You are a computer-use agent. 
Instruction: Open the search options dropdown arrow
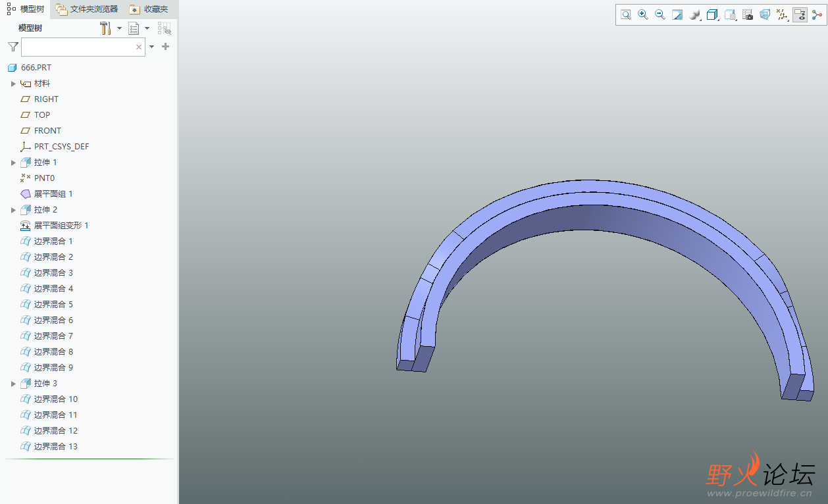[152, 47]
